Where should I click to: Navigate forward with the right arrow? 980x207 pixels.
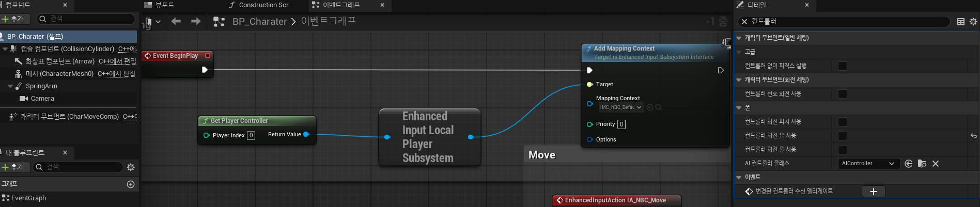(x=196, y=21)
